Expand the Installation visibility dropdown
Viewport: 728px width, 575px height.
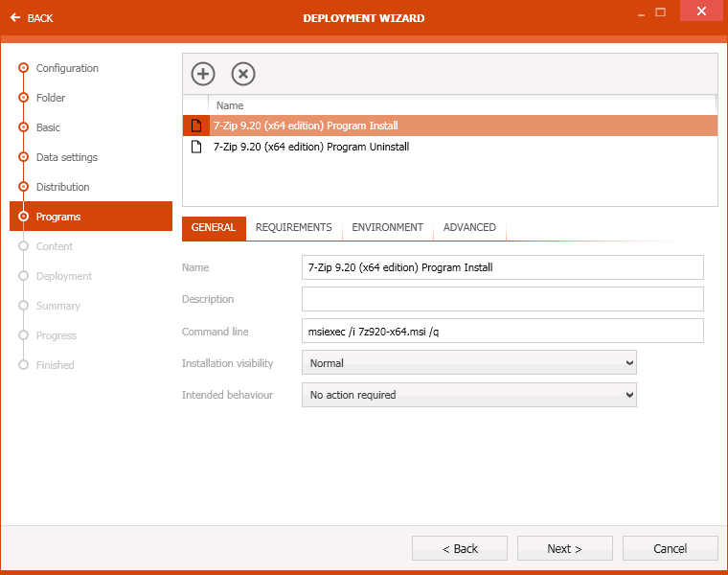(x=468, y=363)
